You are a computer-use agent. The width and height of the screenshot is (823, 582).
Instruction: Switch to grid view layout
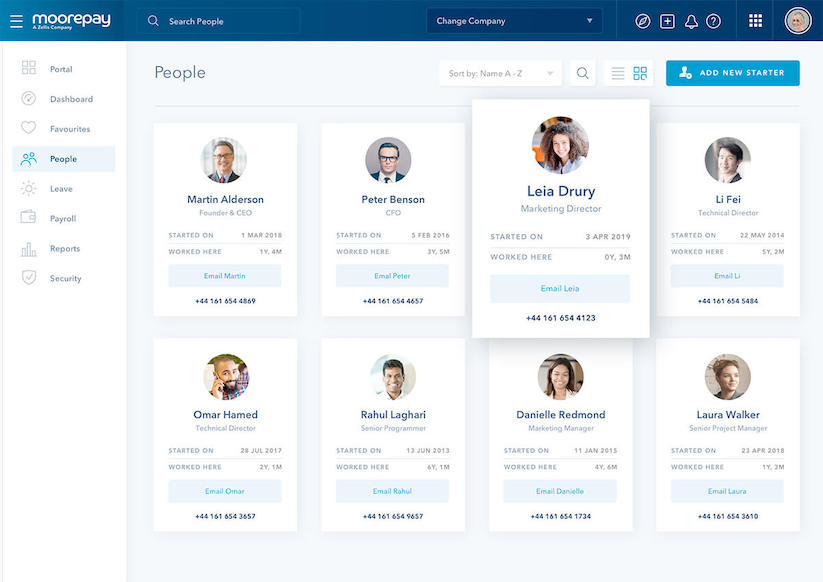point(640,73)
